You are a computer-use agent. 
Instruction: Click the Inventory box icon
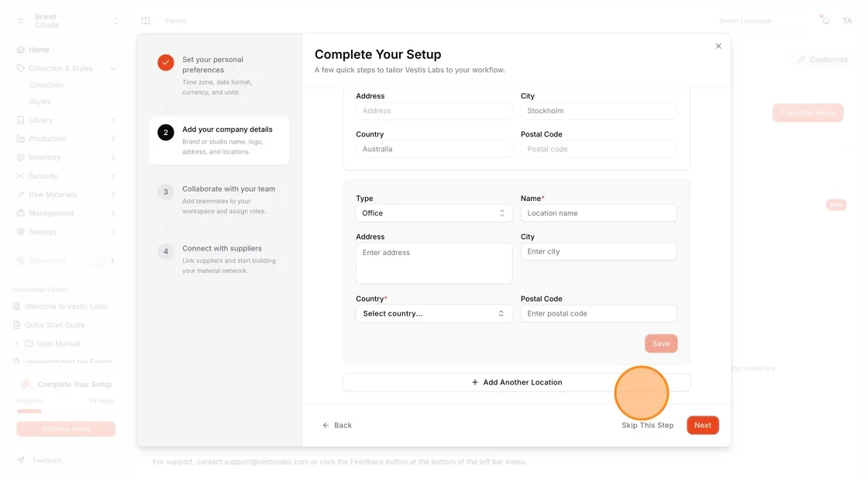(20, 157)
